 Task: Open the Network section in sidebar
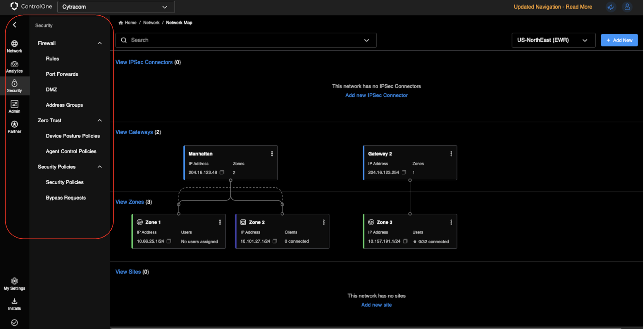[14, 46]
